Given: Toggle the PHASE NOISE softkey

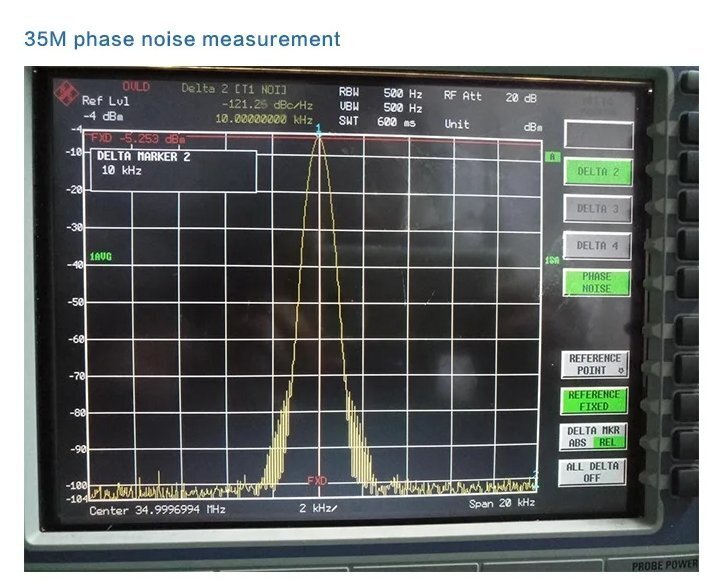Looking at the screenshot, I should 597,282.
